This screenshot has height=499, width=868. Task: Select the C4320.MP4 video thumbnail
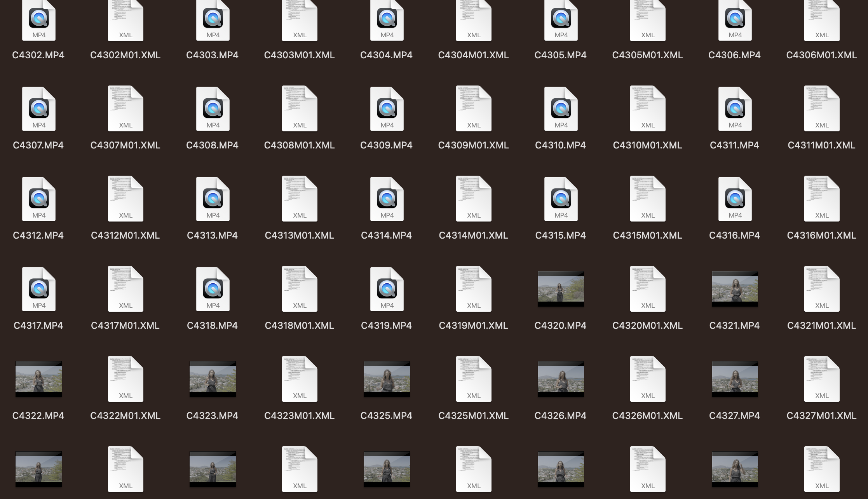pos(561,289)
